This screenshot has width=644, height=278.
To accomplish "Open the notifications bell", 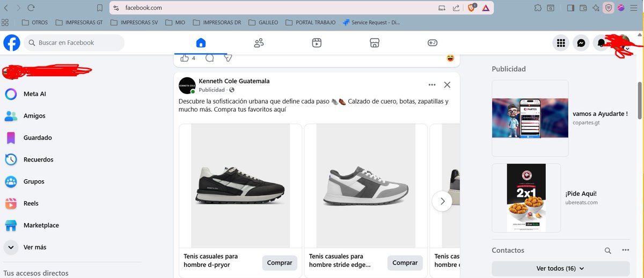I will click(x=601, y=43).
